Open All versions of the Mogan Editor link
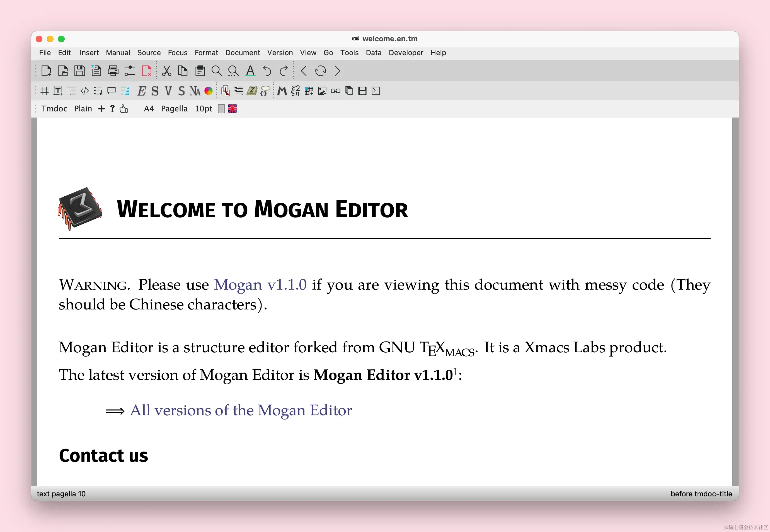 [241, 410]
